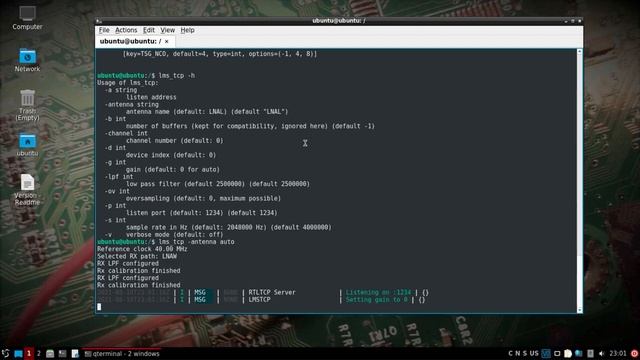Click the "LMSTCP" log entry
640x360 pixels.
pos(259,300)
